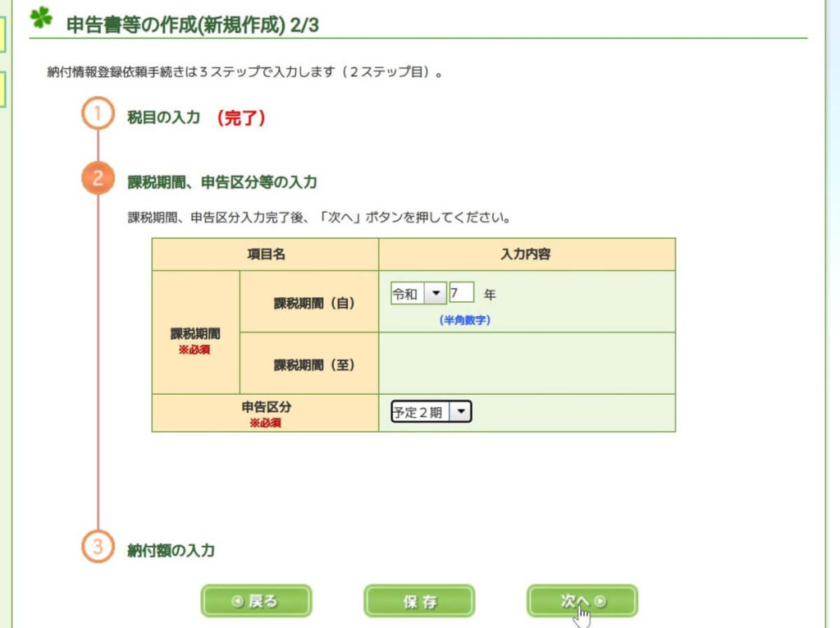The height and width of the screenshot is (628, 840).
Task: Click the 戻る back button
Action: pos(256,601)
